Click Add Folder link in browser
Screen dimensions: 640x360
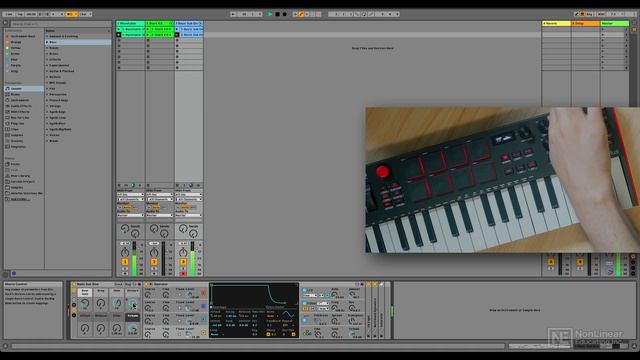pos(20,199)
